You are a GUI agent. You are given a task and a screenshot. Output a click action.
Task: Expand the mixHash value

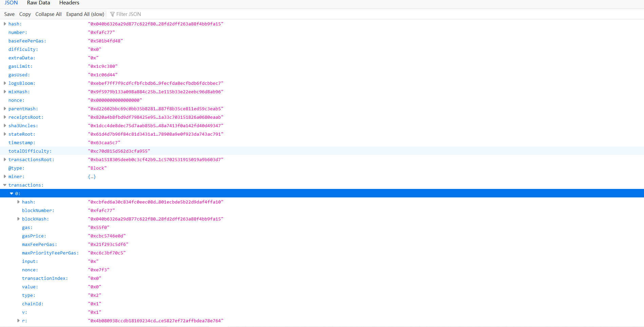pyautogui.click(x=5, y=92)
